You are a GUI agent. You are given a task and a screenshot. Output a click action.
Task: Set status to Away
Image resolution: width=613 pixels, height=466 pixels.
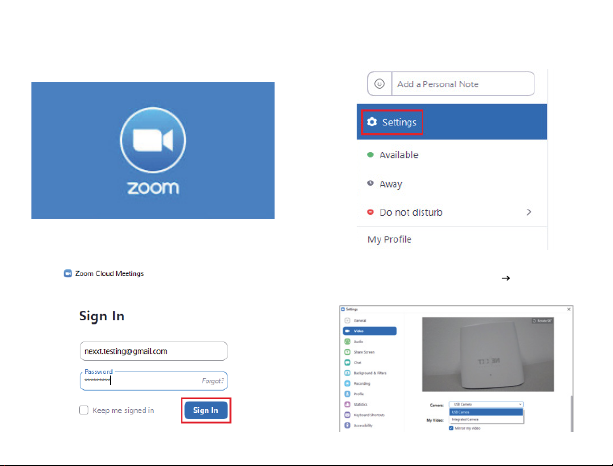point(391,184)
